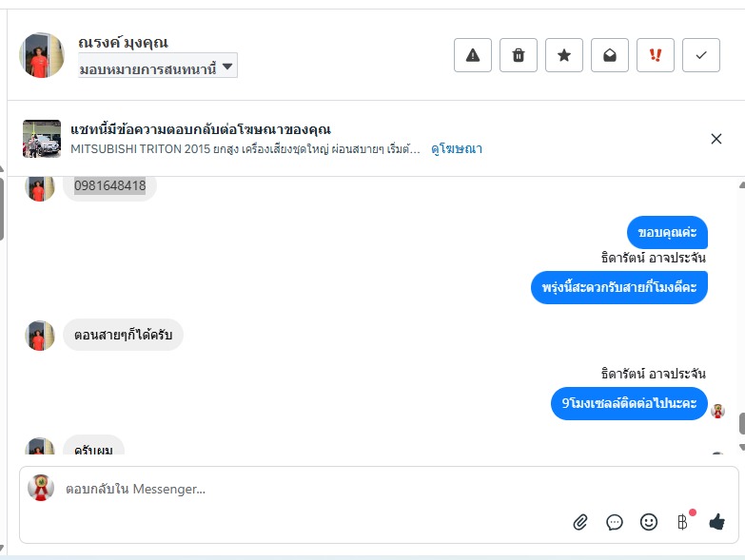This screenshot has height=560, width=745.
Task: Click ณรงค์ มุงคุณ header profile picture
Action: point(42,55)
